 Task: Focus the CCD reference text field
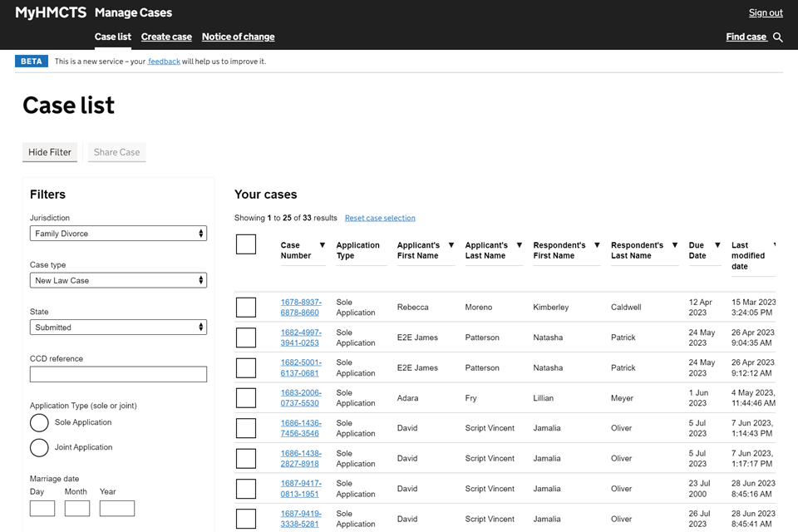click(118, 374)
